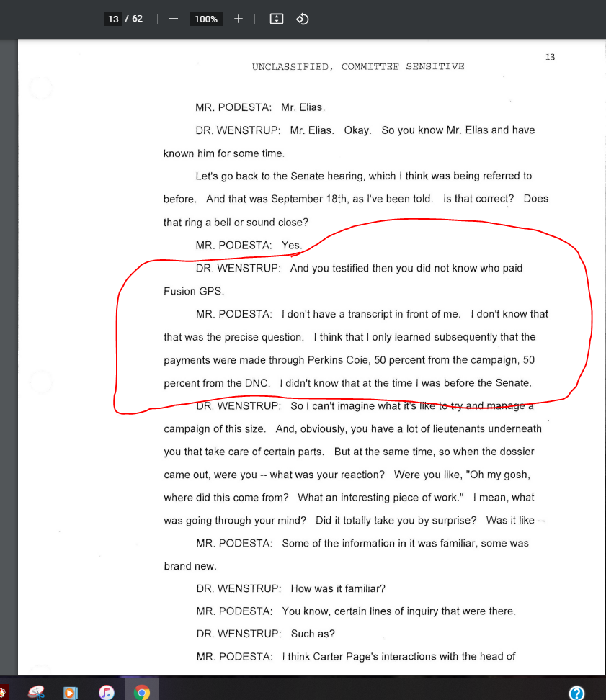Zoom out with the minus button
The width and height of the screenshot is (606, 700).
pos(174,19)
